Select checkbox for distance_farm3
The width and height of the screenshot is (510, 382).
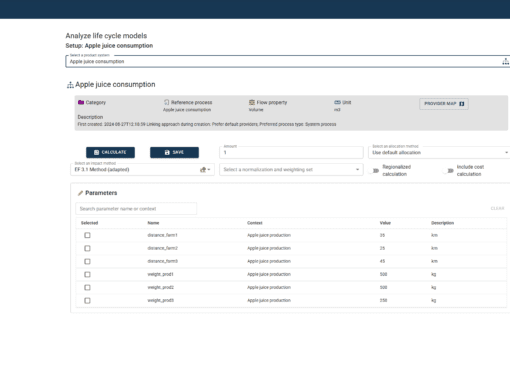coord(87,261)
